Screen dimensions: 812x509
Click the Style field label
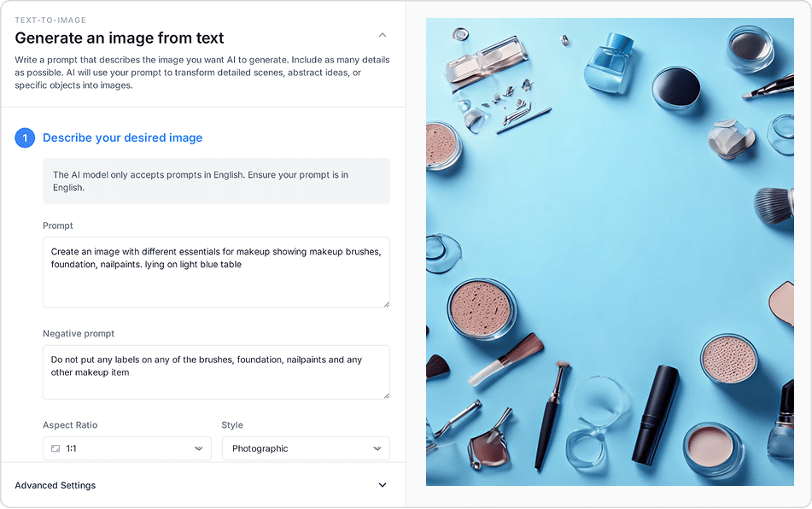pyautogui.click(x=232, y=424)
